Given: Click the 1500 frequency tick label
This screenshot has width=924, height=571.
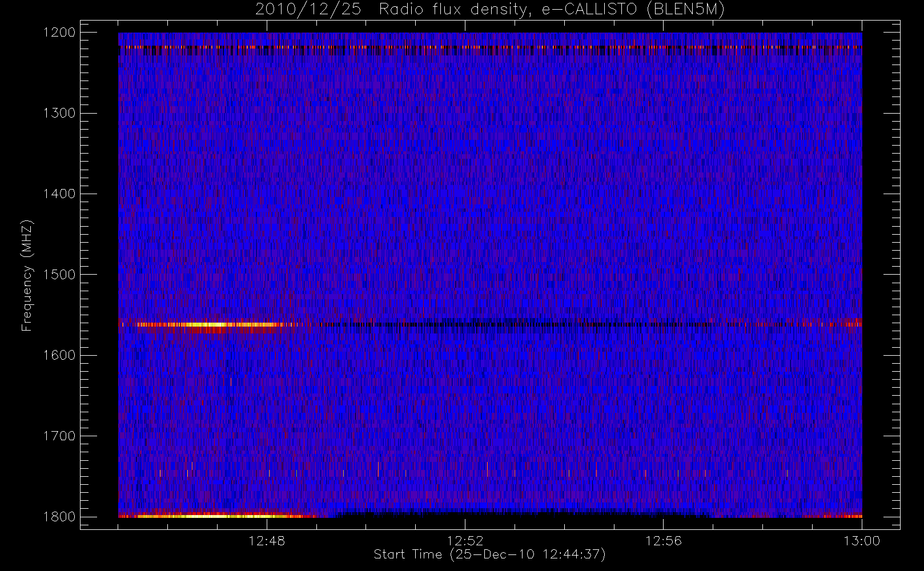Looking at the screenshot, I should (59, 275).
